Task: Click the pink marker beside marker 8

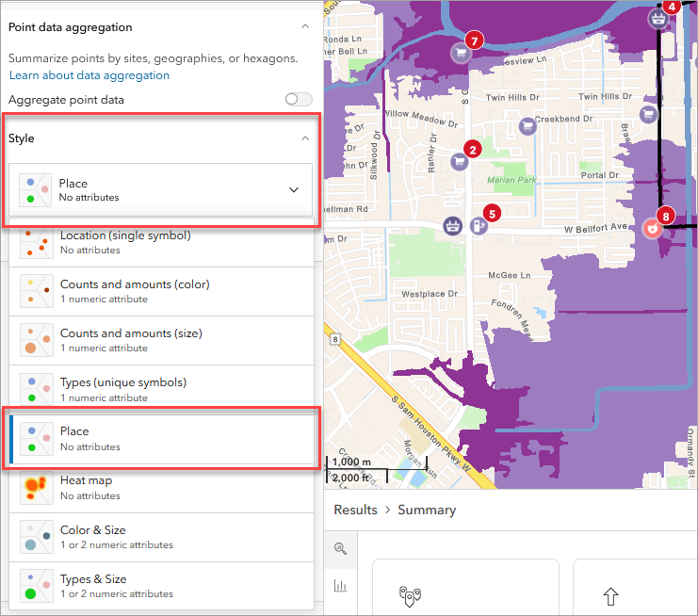Action: [x=652, y=229]
